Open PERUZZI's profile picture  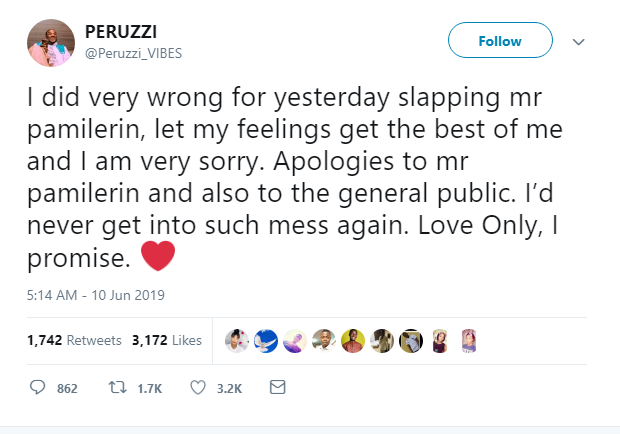coord(52,43)
